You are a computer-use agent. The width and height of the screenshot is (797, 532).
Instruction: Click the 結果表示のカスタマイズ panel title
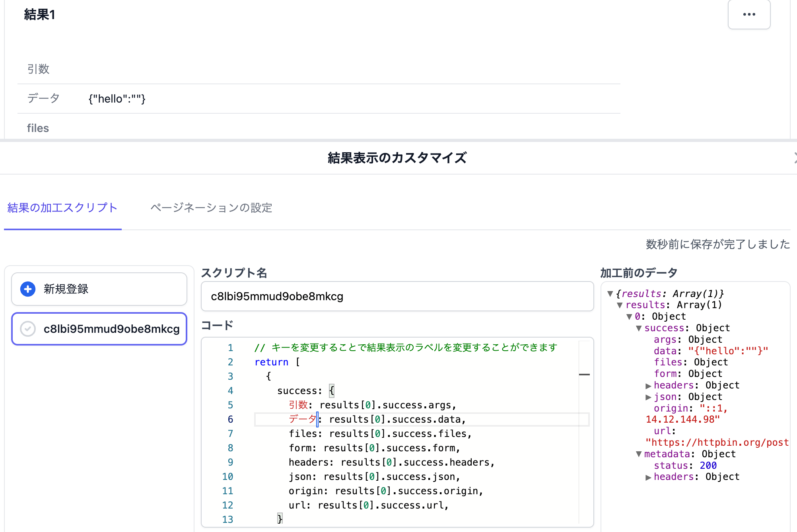(397, 158)
